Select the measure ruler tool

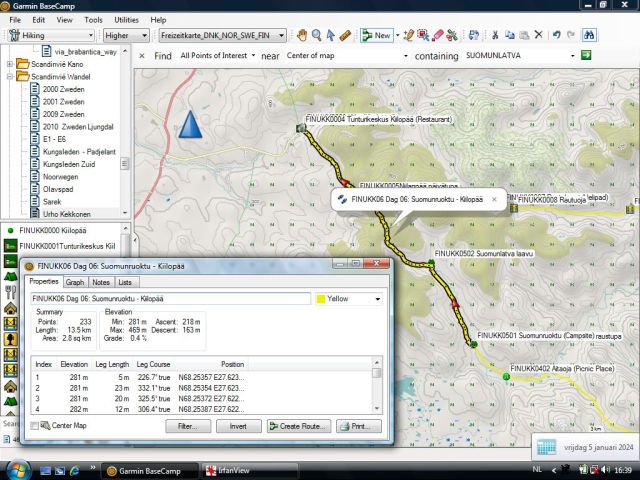coord(345,35)
